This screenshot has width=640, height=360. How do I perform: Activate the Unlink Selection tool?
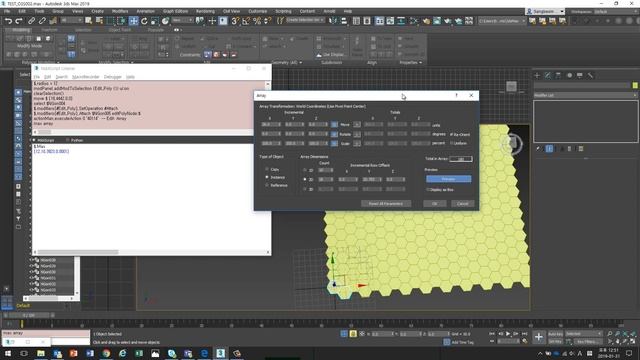tap(42, 20)
